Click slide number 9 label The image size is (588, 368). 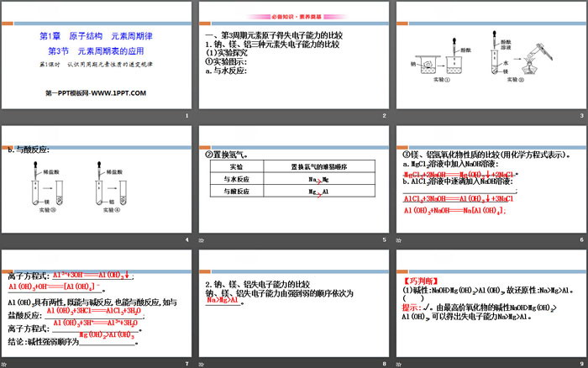click(581, 364)
